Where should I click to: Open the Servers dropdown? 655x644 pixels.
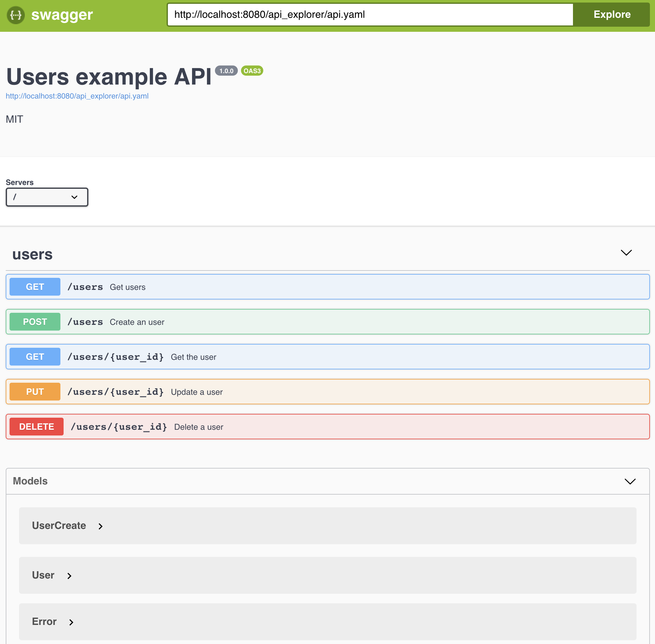coord(47,197)
